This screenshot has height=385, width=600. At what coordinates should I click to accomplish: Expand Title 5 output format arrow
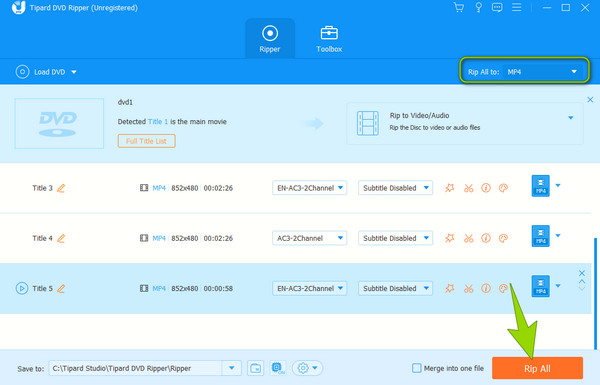pyautogui.click(x=558, y=285)
